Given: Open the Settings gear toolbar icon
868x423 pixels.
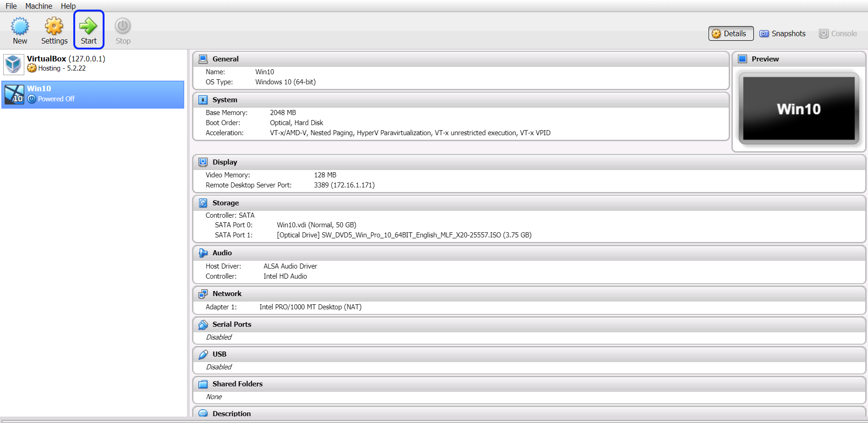Looking at the screenshot, I should click(54, 26).
